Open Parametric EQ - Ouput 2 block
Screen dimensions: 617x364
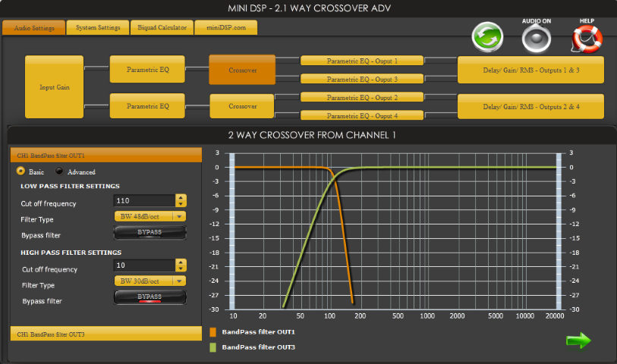coord(362,97)
